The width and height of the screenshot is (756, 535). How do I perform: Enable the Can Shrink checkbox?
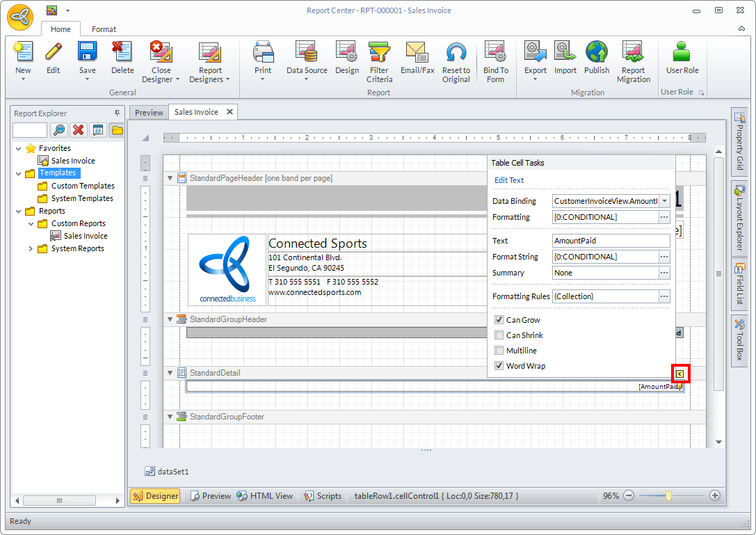click(x=499, y=335)
